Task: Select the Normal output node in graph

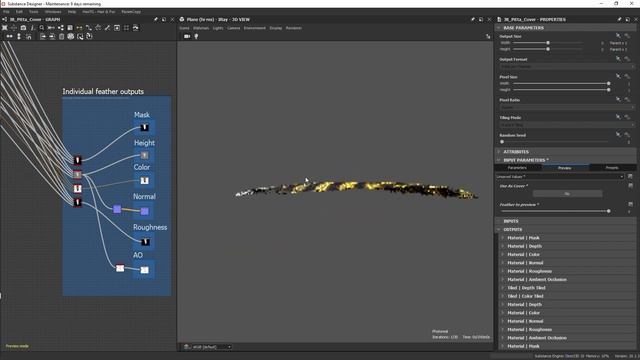Action: pos(144,211)
